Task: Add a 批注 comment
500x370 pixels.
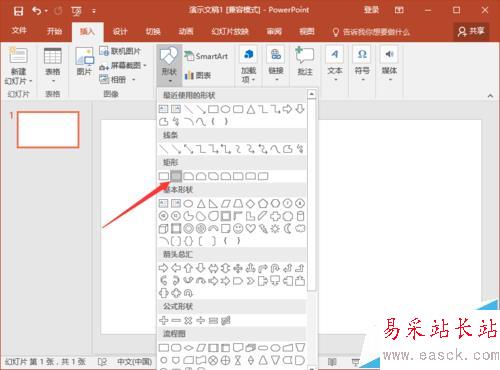Action: [x=304, y=61]
